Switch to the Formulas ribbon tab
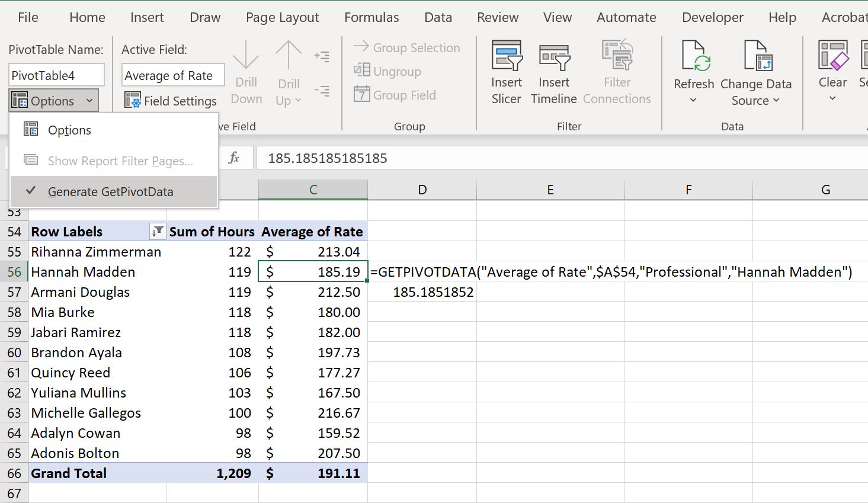The height and width of the screenshot is (503, 868). [x=371, y=18]
